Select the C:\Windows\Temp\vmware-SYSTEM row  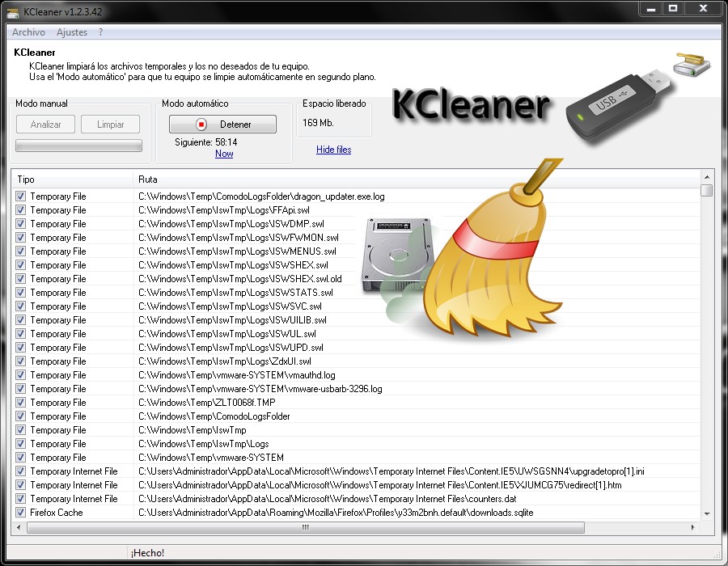coord(356,458)
